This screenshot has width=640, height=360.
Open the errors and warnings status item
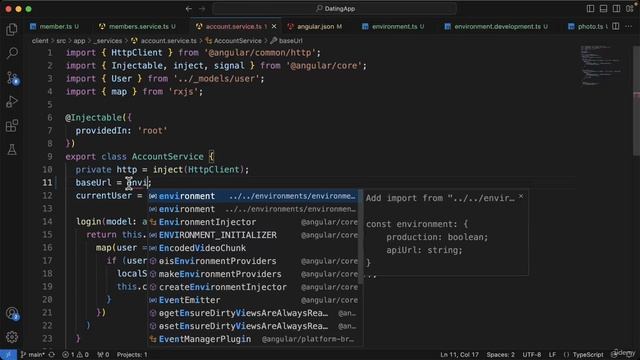(x=75, y=355)
